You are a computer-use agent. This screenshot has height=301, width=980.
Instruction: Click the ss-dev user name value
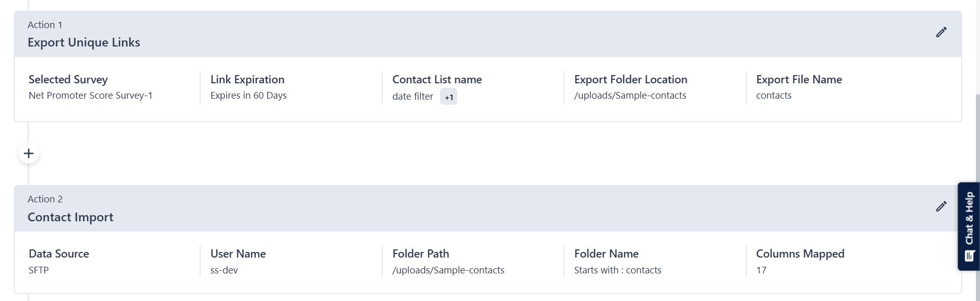click(x=224, y=270)
